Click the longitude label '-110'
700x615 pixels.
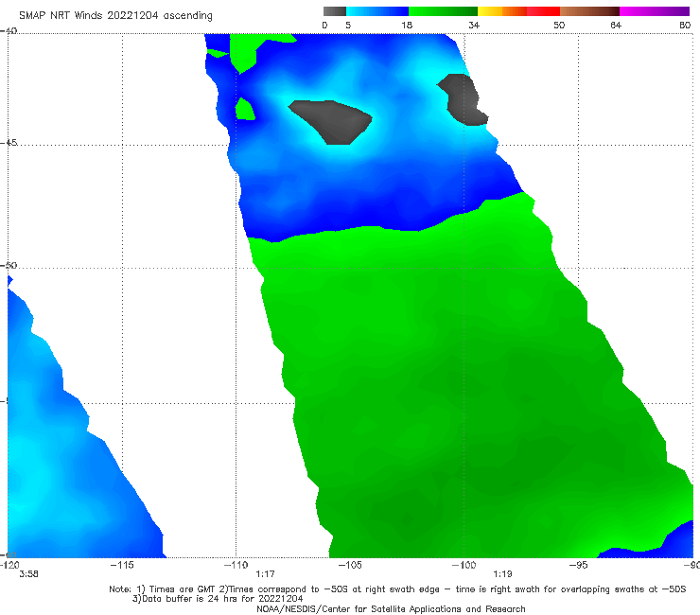[236, 565]
